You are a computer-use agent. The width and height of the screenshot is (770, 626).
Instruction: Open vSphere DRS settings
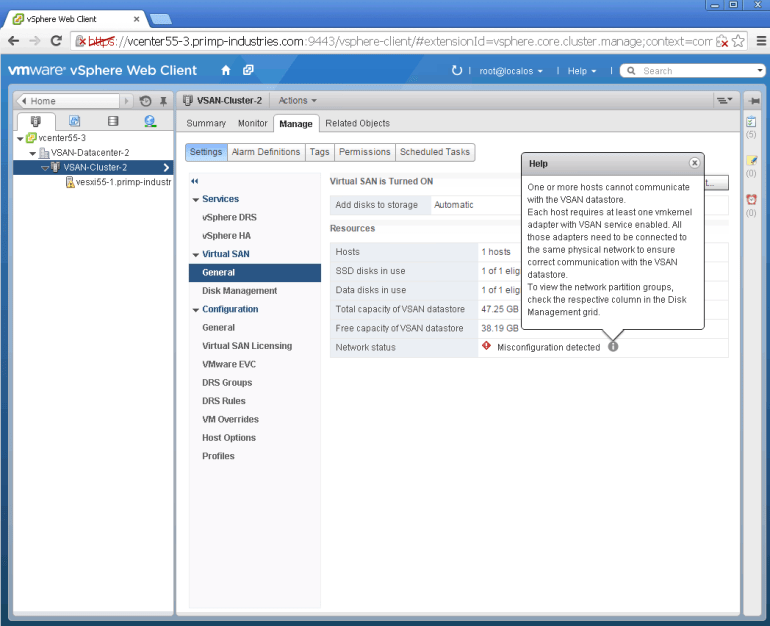(229, 217)
